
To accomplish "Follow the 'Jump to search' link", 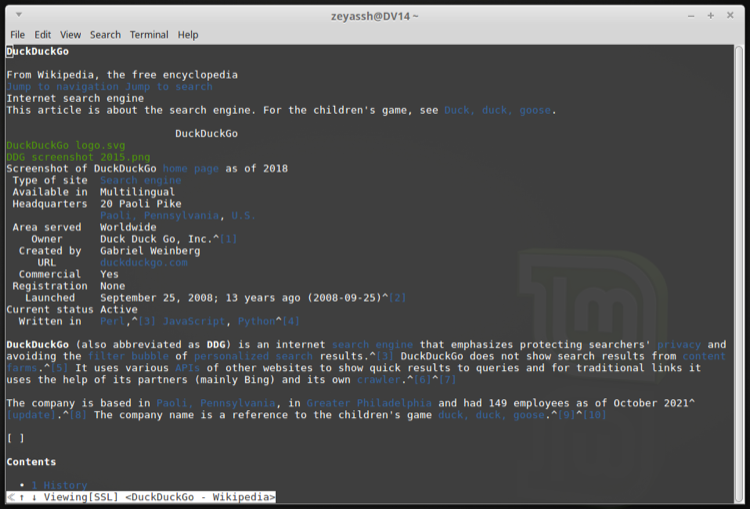I will (169, 87).
